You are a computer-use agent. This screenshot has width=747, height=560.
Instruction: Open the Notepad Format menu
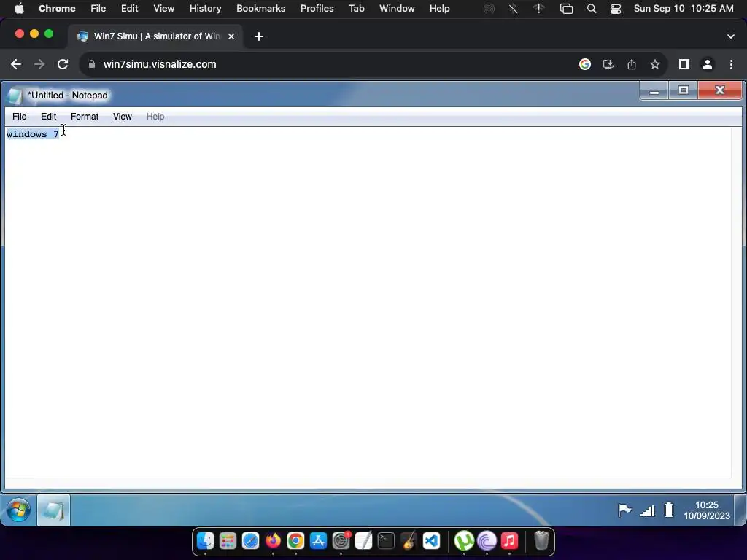click(x=85, y=117)
